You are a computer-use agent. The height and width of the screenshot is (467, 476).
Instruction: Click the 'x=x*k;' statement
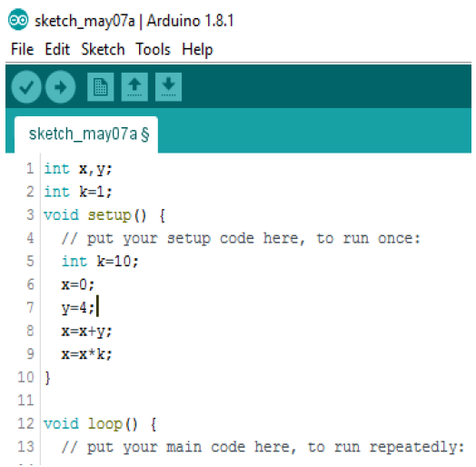tap(87, 354)
